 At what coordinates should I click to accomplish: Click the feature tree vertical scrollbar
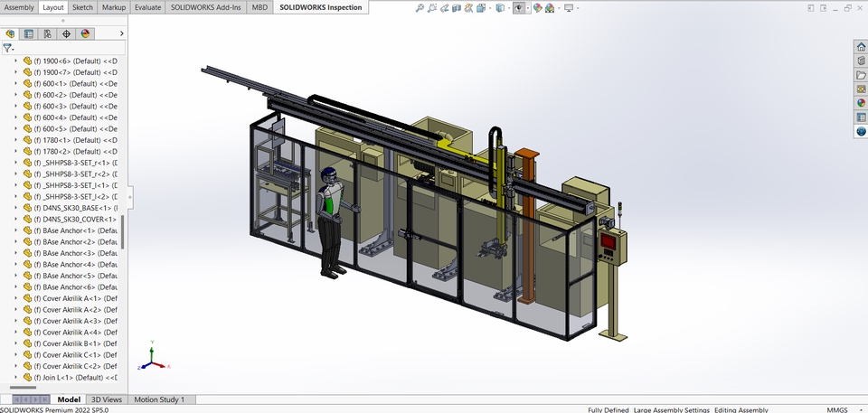click(x=123, y=232)
